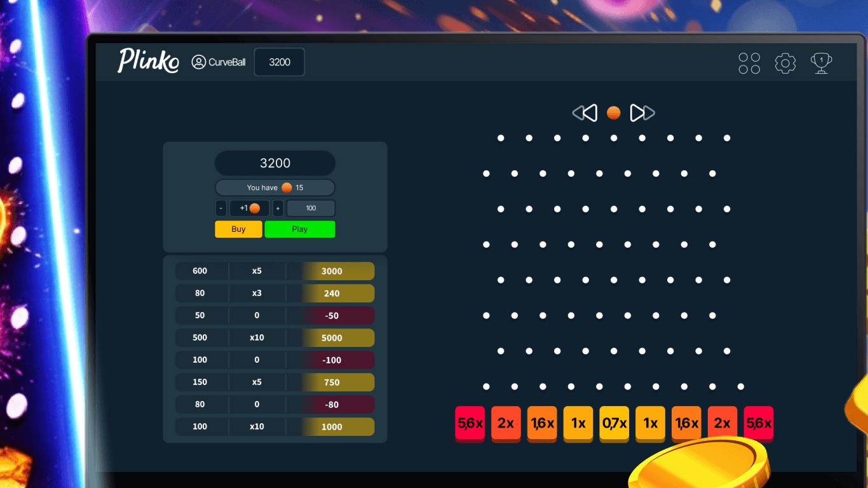Click the rewind speed arrows icon

(x=585, y=112)
